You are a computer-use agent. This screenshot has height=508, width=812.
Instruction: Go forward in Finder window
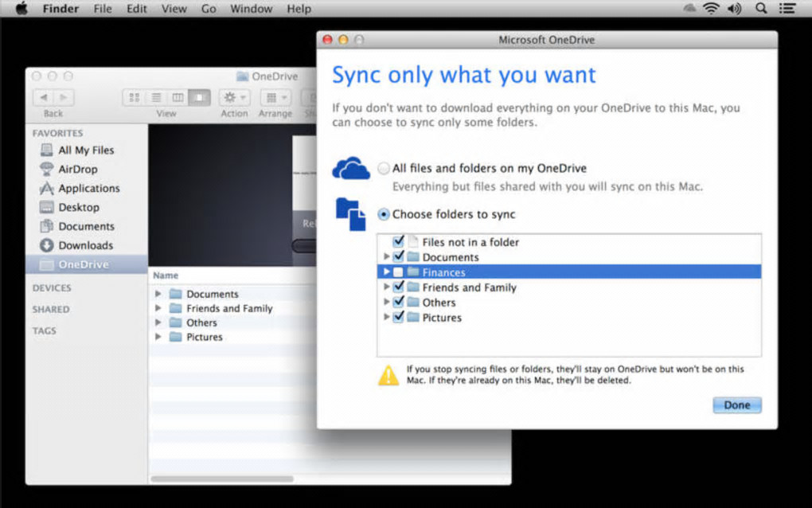click(64, 97)
